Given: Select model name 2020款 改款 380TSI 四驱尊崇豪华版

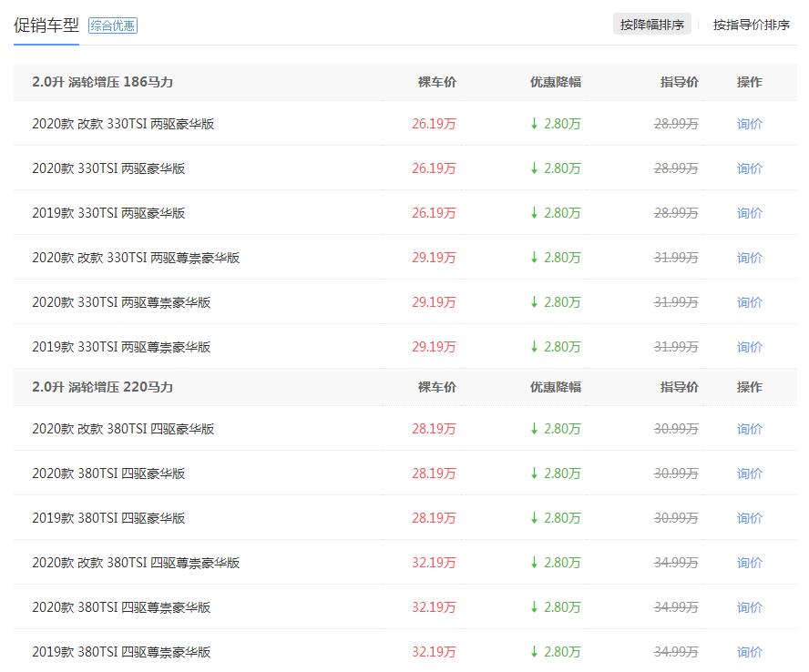Looking at the screenshot, I should 136,563.
